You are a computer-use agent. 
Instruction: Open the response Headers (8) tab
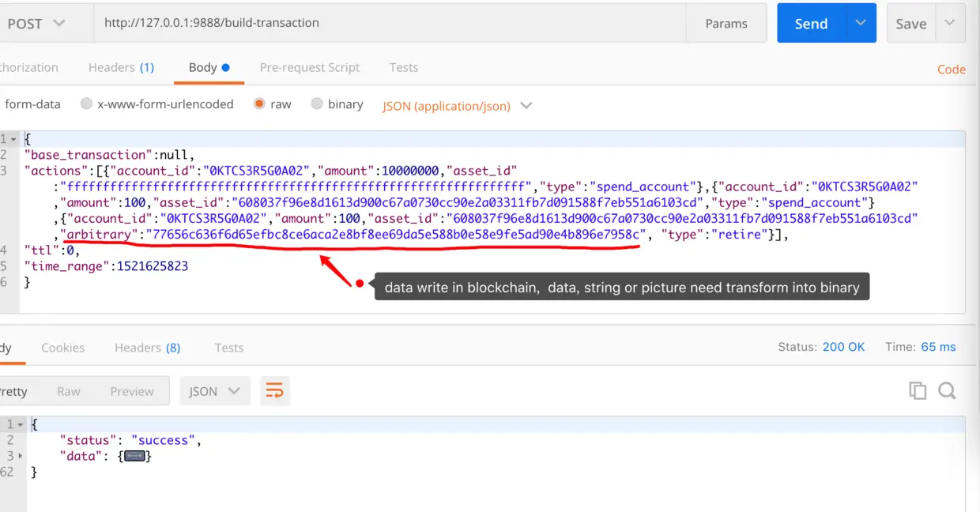click(147, 348)
